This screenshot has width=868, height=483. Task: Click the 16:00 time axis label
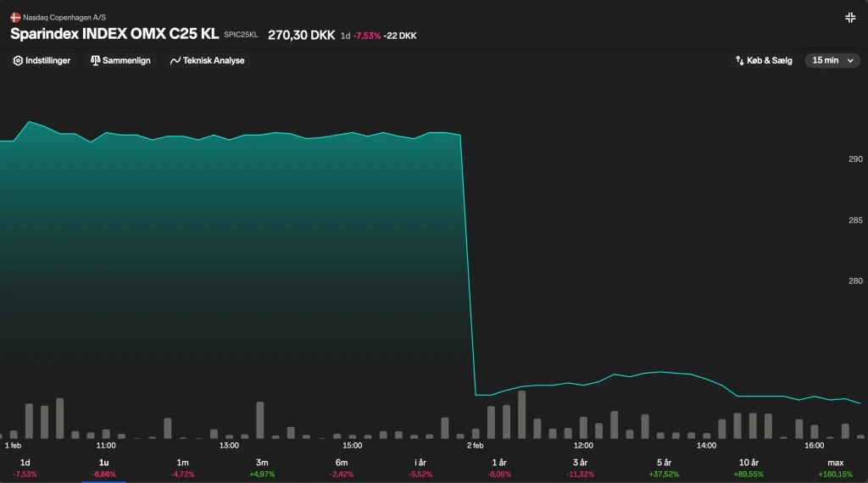point(814,446)
